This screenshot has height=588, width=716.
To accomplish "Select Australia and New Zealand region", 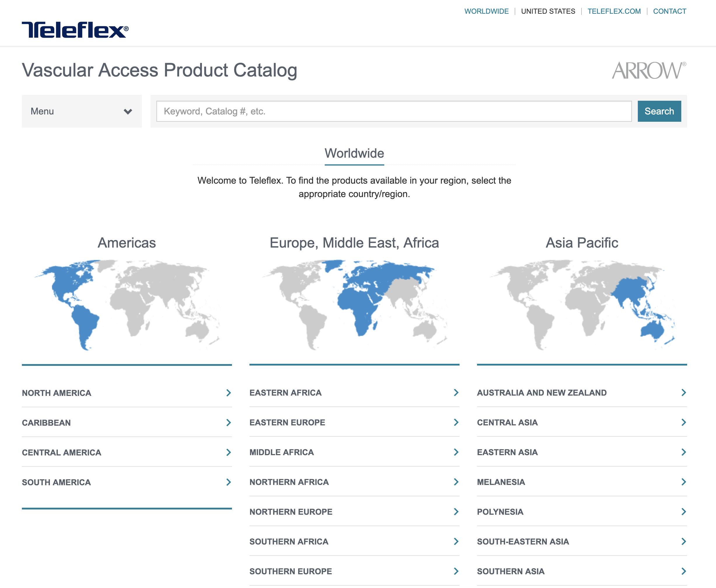I will 541,393.
